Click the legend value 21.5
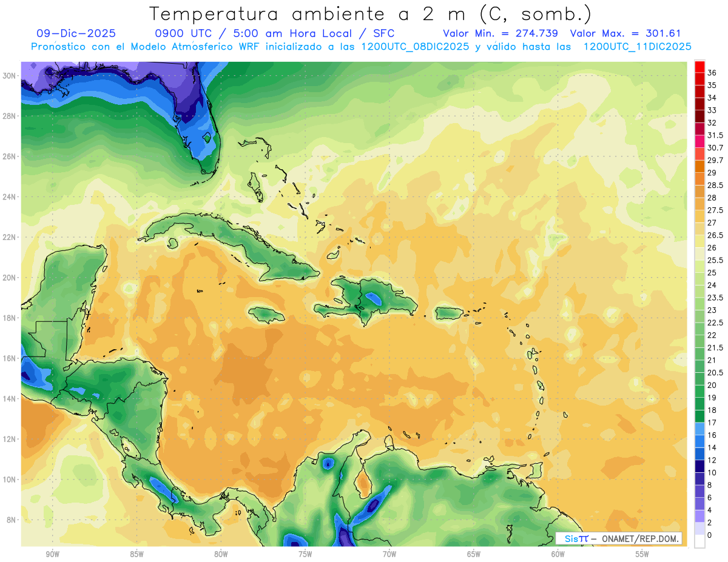This screenshot has height=562, width=728. click(x=715, y=347)
